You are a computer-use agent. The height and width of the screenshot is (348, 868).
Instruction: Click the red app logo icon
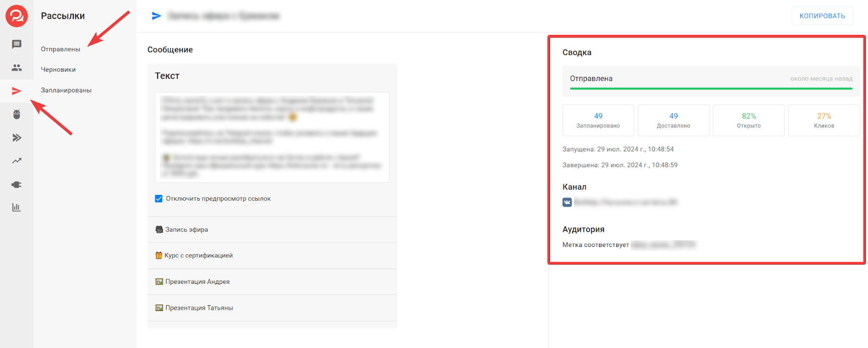[16, 16]
